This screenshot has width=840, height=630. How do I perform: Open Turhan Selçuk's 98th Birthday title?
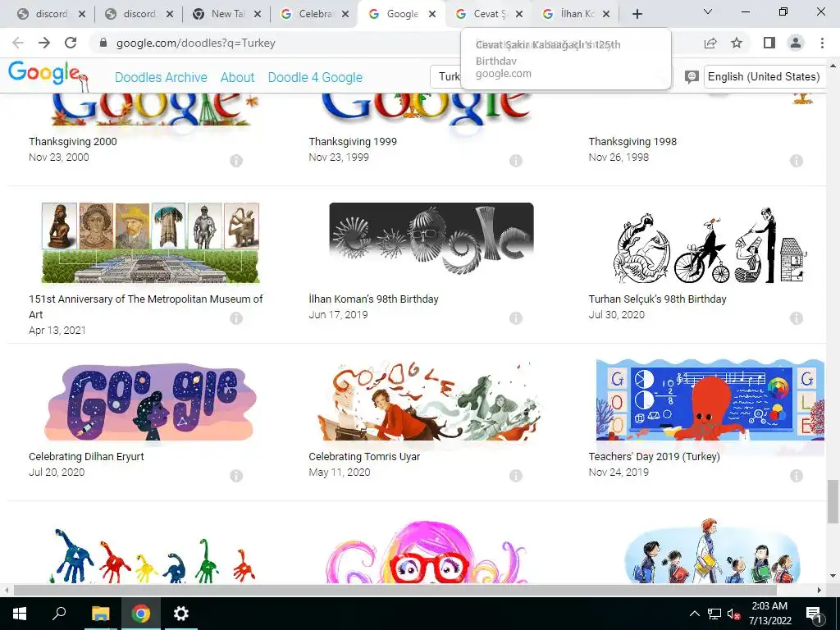click(x=657, y=299)
